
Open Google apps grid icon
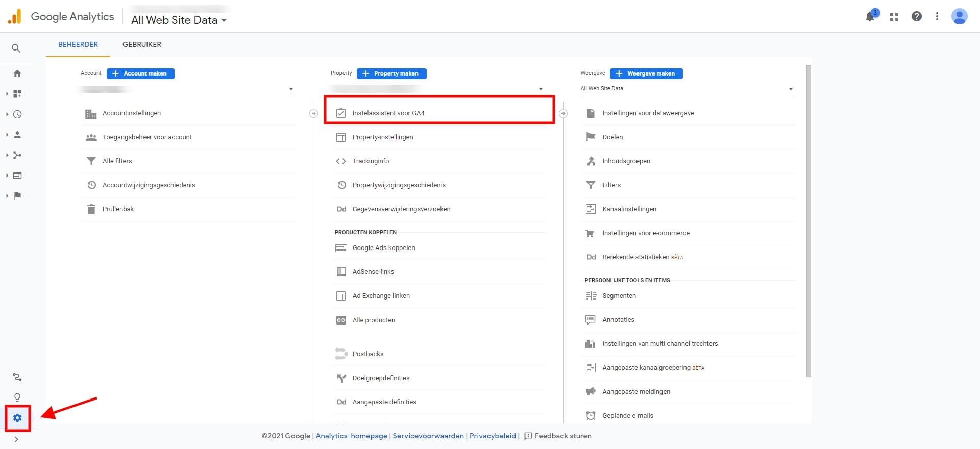894,17
